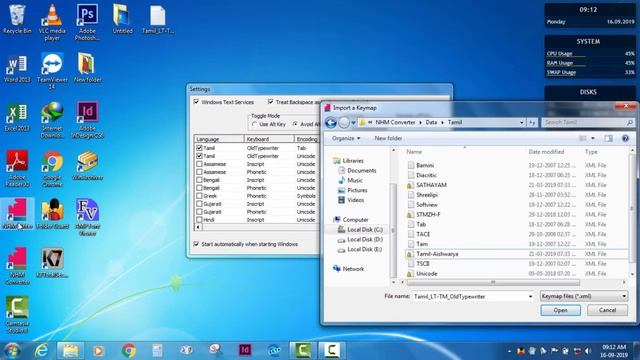
Task: Open InDesign from the taskbar
Action: (x=245, y=351)
